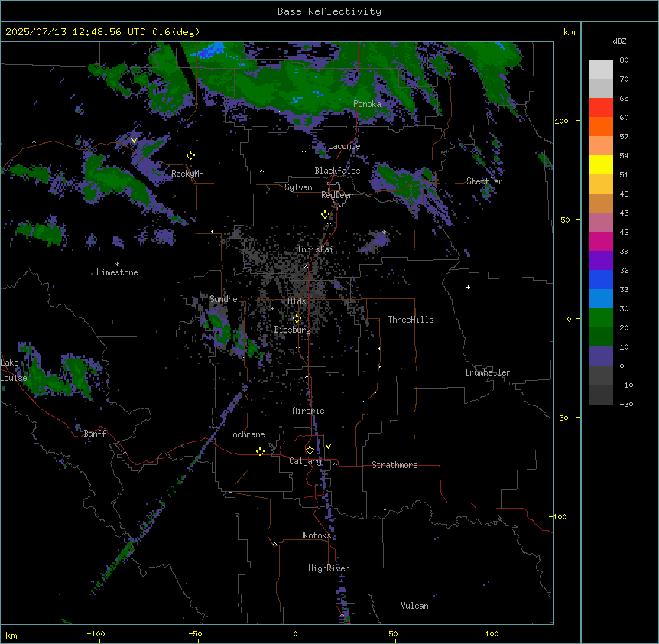659x644 pixels.
Task: Click the Cochrane label
Action: coord(246,434)
